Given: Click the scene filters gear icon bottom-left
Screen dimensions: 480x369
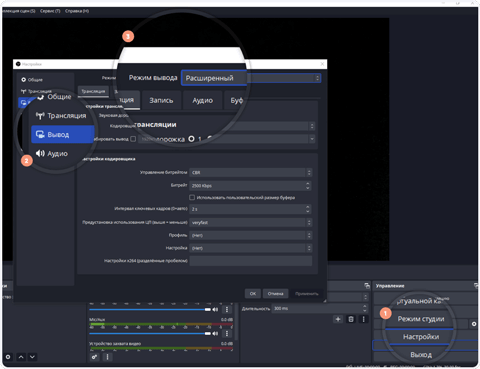Looking at the screenshot, I should tap(8, 357).
